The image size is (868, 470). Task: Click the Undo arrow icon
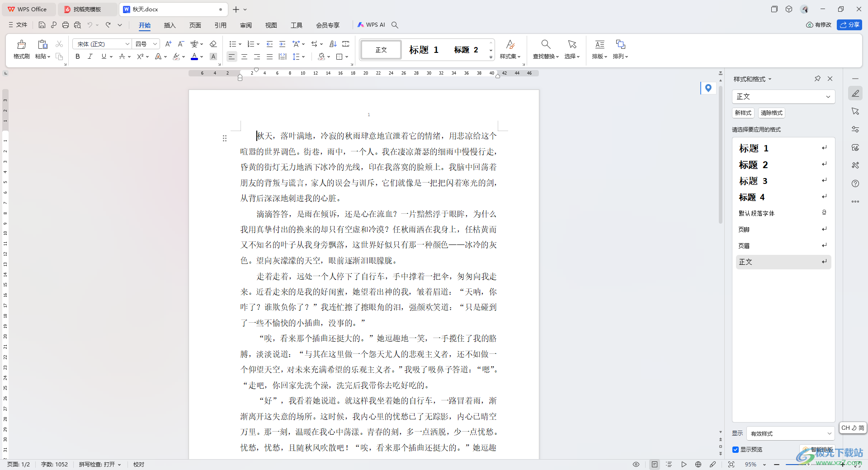click(90, 25)
